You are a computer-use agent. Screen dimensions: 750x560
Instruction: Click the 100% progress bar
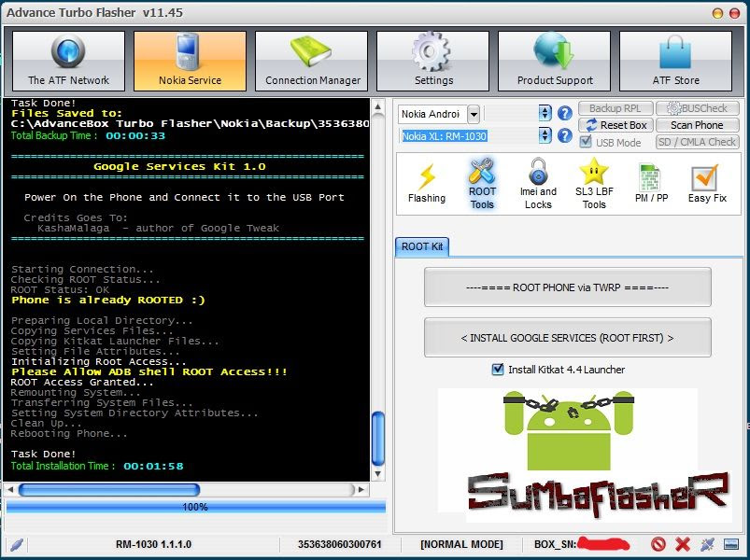point(195,507)
